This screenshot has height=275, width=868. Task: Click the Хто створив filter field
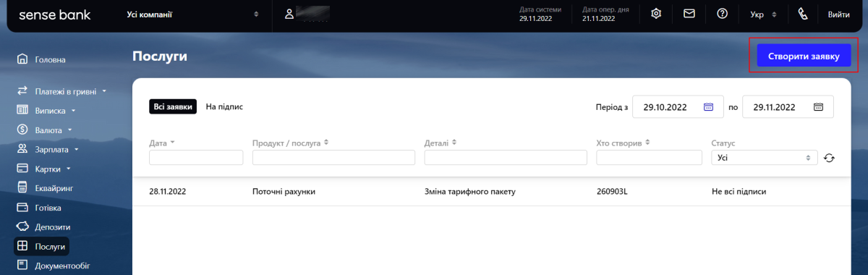click(x=650, y=157)
